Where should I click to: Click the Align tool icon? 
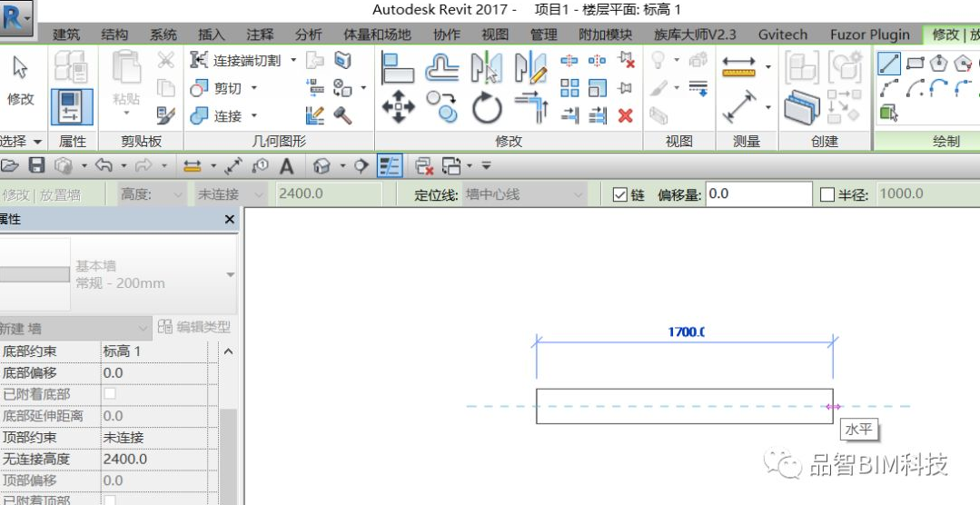[x=398, y=68]
